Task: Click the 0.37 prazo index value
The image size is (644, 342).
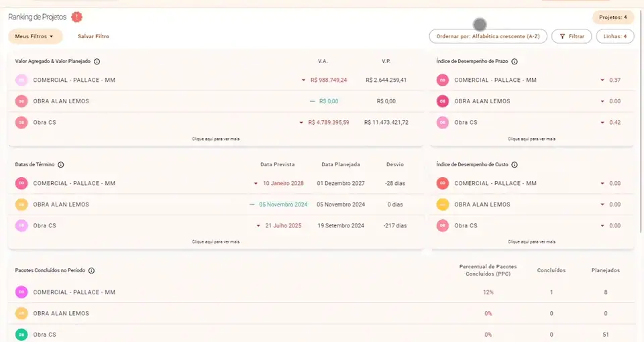Action: pos(615,80)
